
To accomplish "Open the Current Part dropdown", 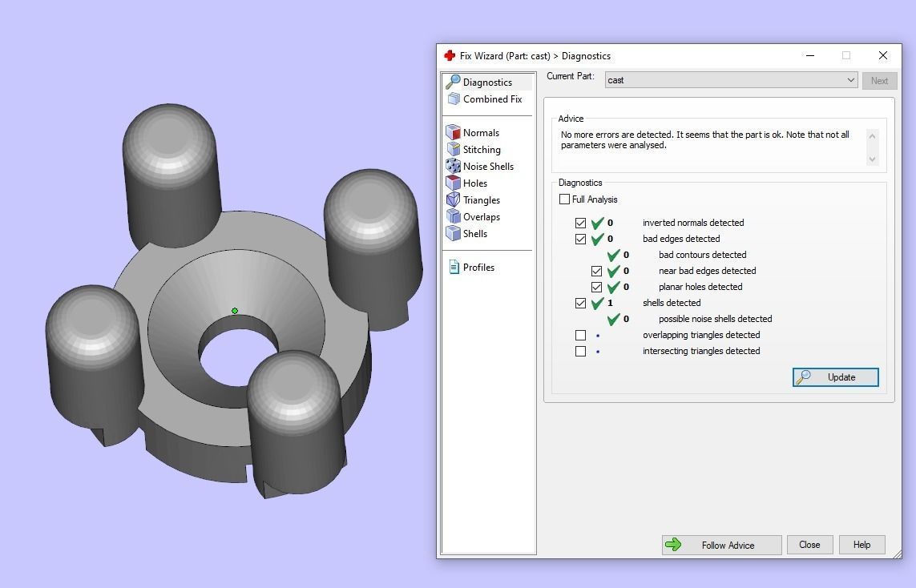I will click(x=731, y=80).
